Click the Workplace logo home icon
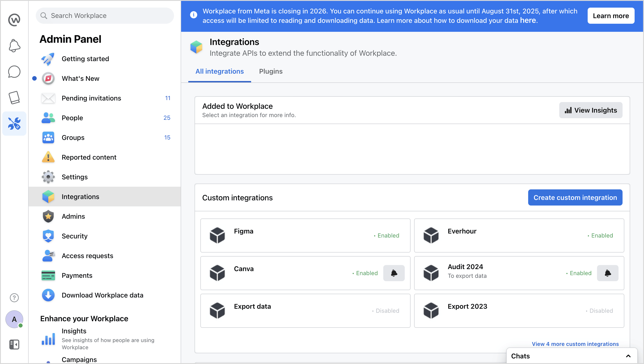This screenshot has width=644, height=364. 14,20
